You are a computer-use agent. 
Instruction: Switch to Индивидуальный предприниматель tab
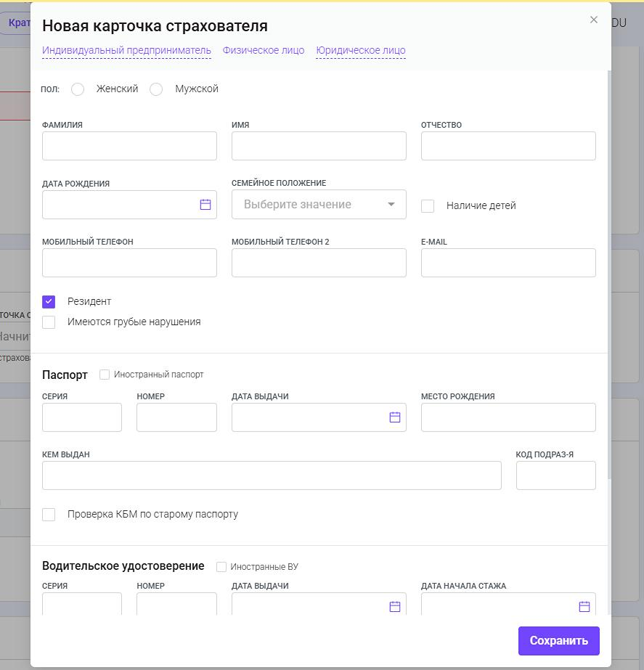[126, 50]
